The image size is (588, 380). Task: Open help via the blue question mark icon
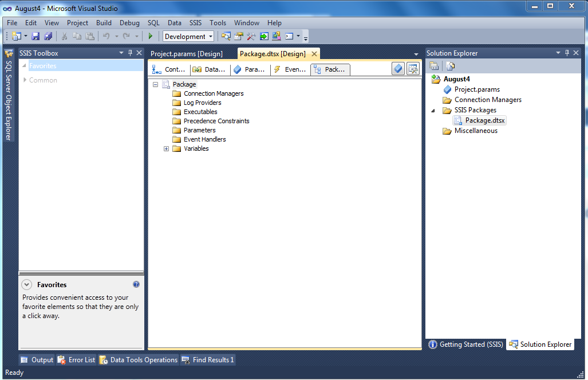tap(136, 284)
